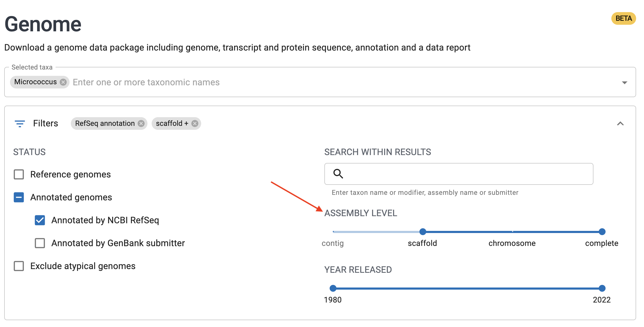Remove the scaffold + filter chip
The width and height of the screenshot is (644, 327).
click(x=195, y=123)
